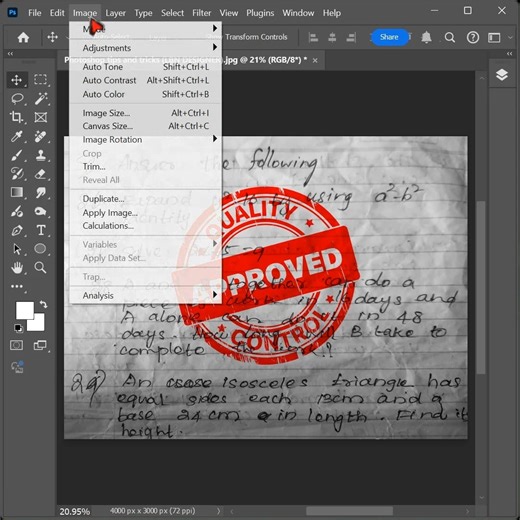Screen dimensions: 520x520
Task: Close the open document tab
Action: [315, 60]
